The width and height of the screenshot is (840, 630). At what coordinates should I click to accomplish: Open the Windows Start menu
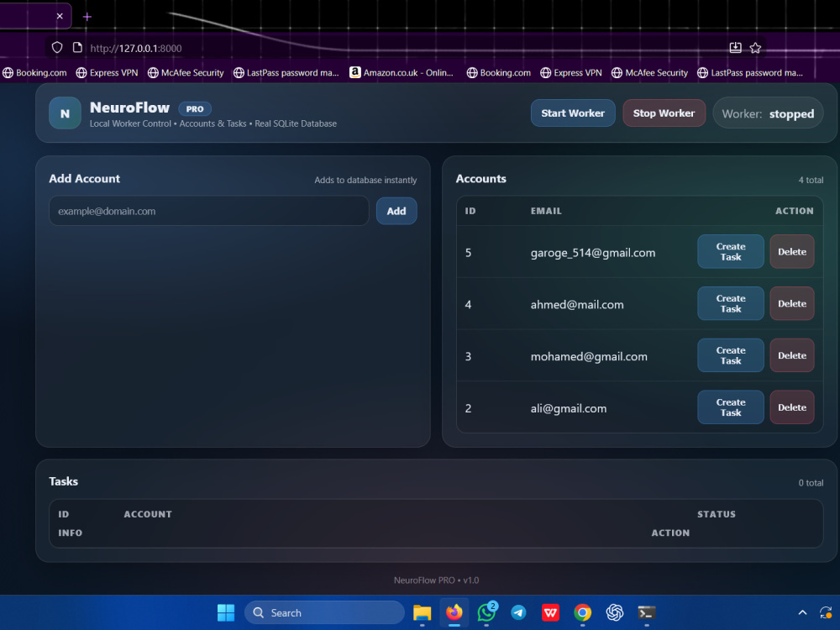click(226, 612)
